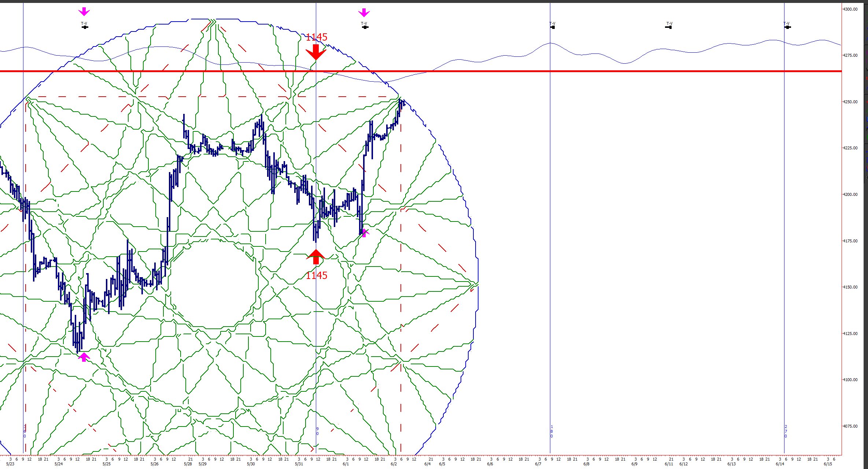Select the T-V marker on the 180 cycle line
Viewport: 868px width, 469px height.
[552, 25]
